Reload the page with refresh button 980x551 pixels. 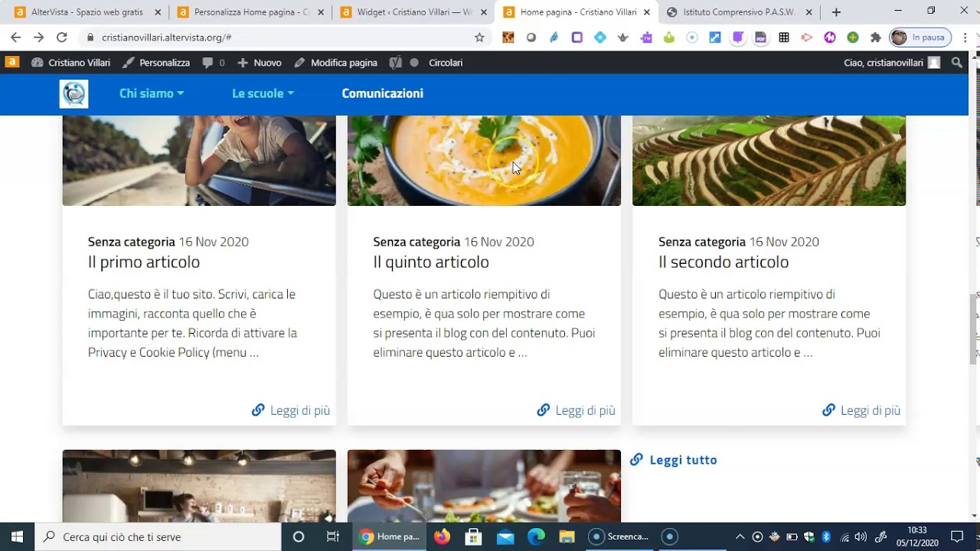pyautogui.click(x=61, y=37)
